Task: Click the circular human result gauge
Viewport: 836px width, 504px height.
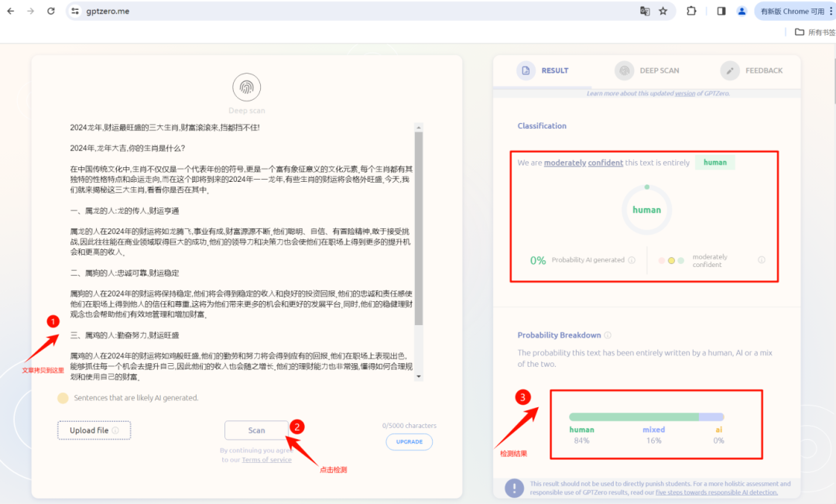Action: [646, 210]
